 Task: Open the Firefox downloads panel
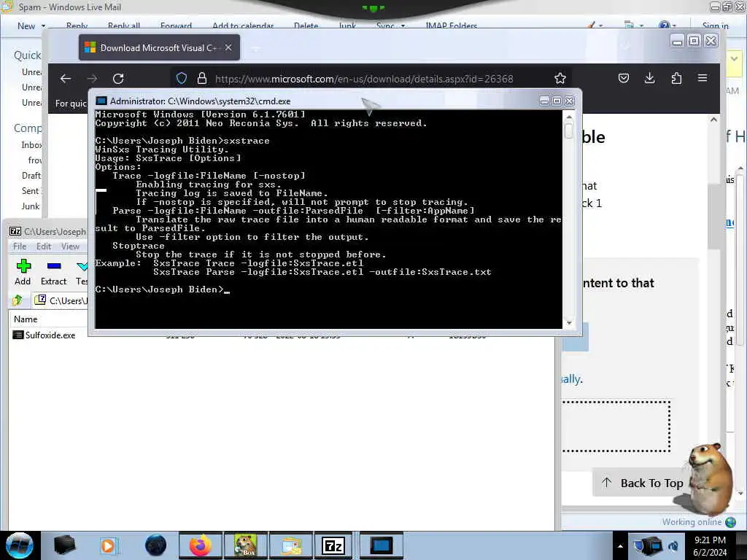point(649,78)
